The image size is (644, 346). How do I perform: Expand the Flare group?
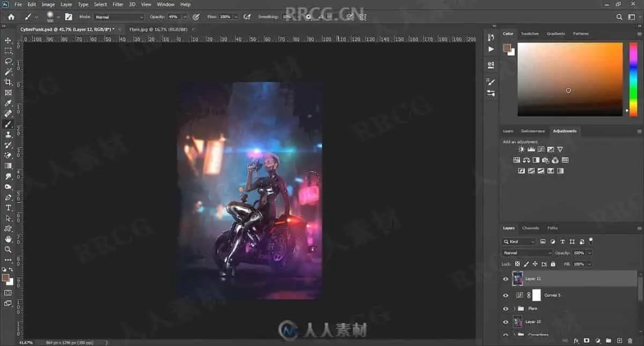[x=515, y=308]
